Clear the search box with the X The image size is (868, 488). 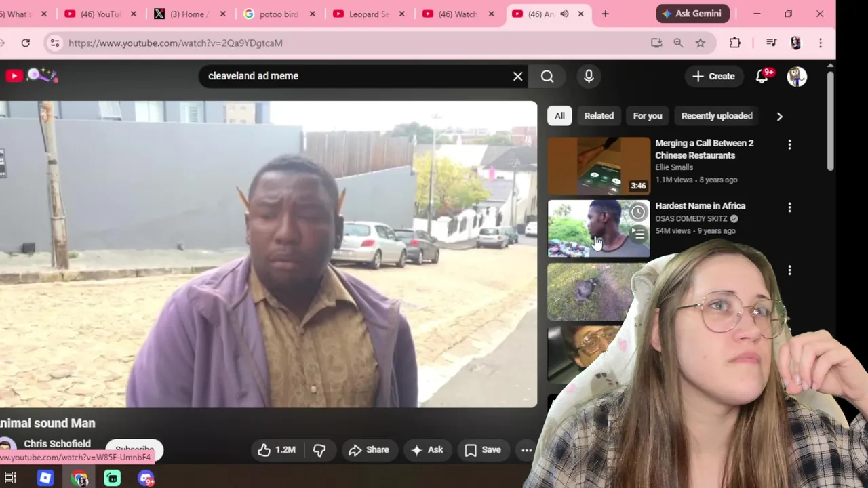coord(518,76)
